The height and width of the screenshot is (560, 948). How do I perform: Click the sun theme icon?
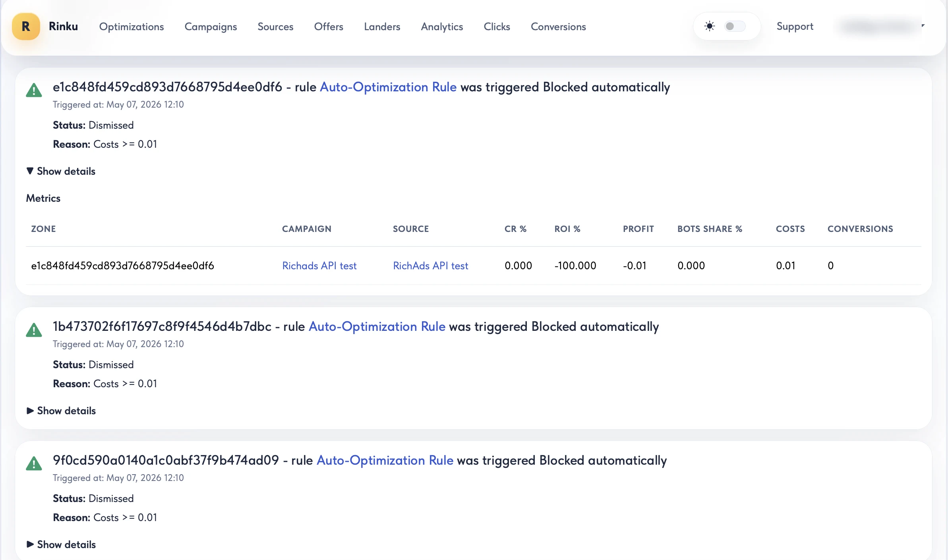click(710, 26)
